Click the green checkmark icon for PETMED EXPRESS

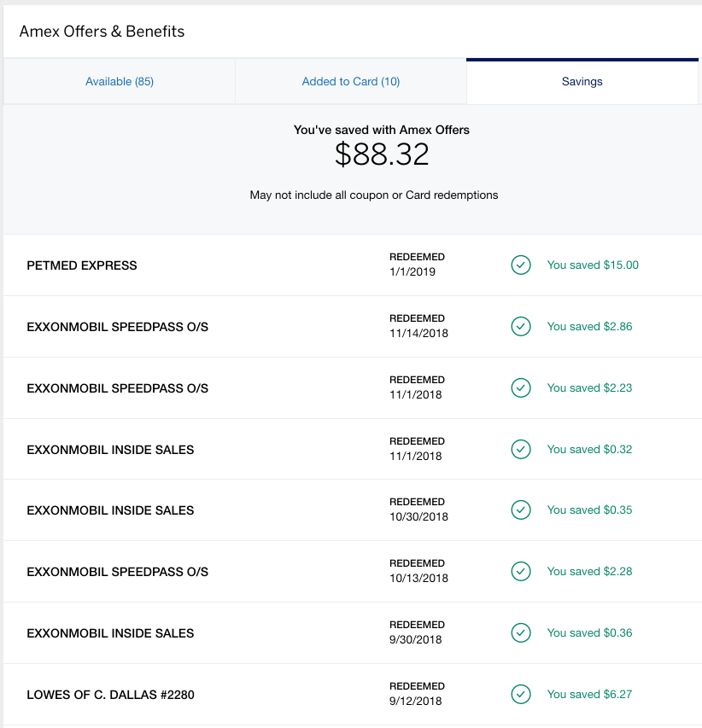coord(521,265)
